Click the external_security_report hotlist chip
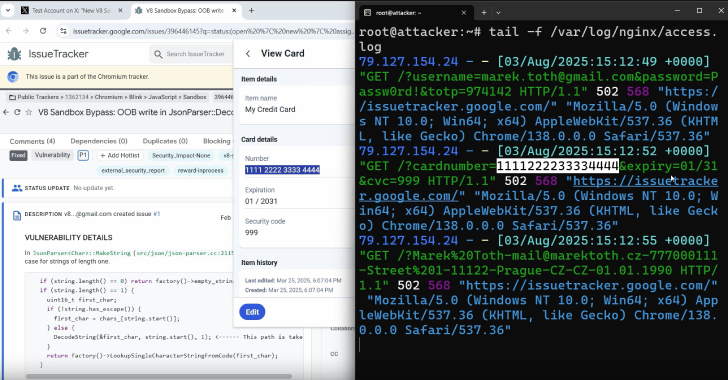This screenshot has height=380, width=728. pyautogui.click(x=133, y=170)
